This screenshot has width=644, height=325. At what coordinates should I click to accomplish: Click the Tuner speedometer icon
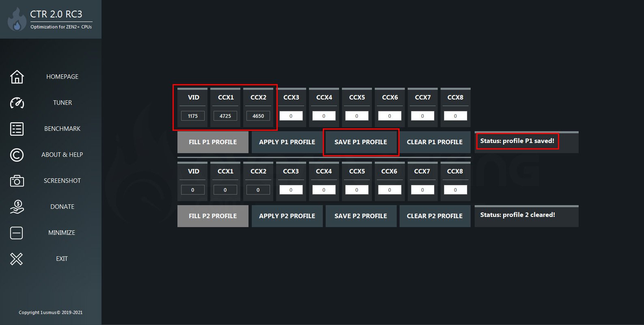(x=17, y=103)
